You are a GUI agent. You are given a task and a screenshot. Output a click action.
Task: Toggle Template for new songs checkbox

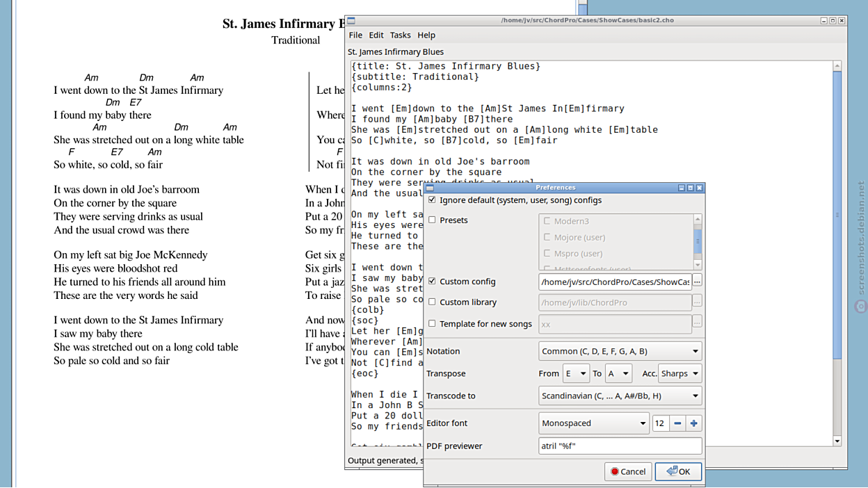tap(432, 324)
